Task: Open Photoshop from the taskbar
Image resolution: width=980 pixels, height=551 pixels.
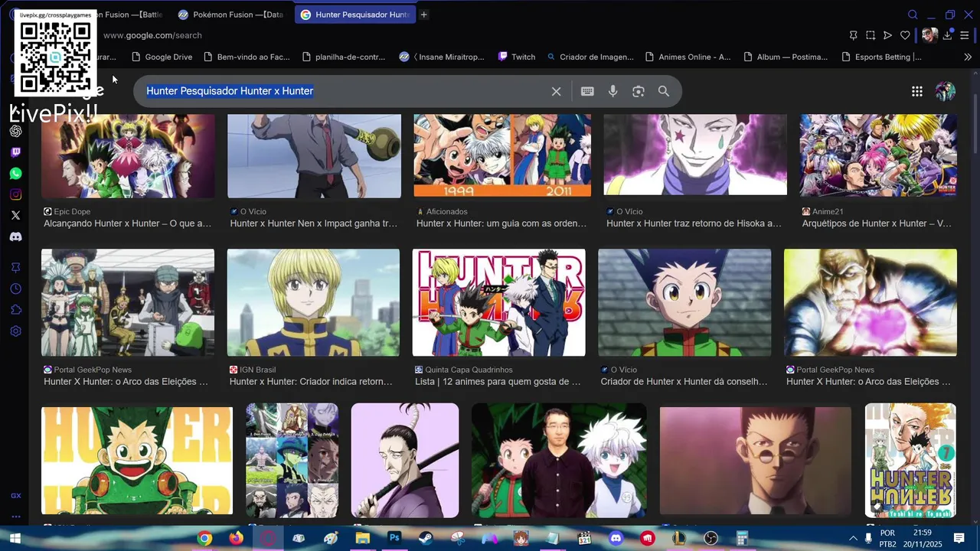Action: point(394,539)
